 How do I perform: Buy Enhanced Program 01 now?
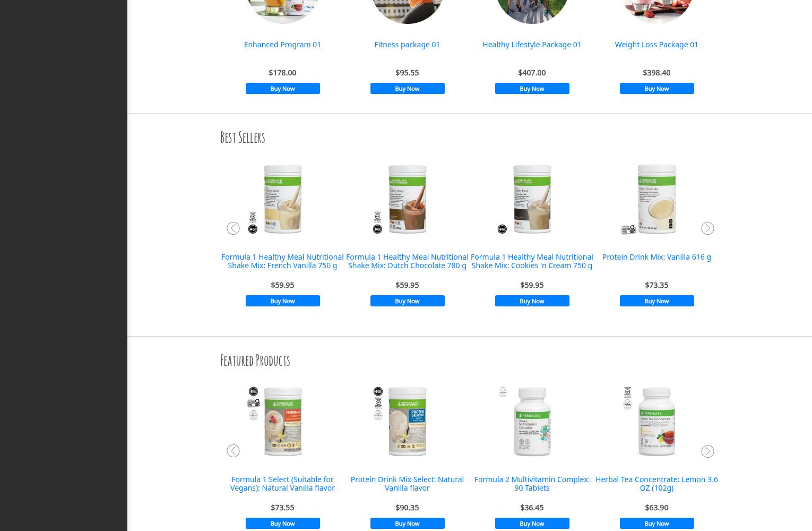tap(282, 89)
